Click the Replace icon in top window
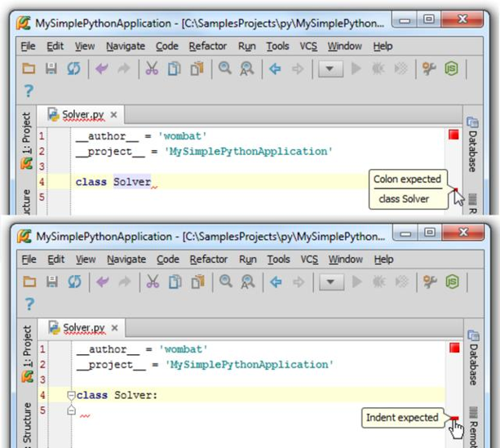Screen dimensions: 500x448 pos(247,69)
